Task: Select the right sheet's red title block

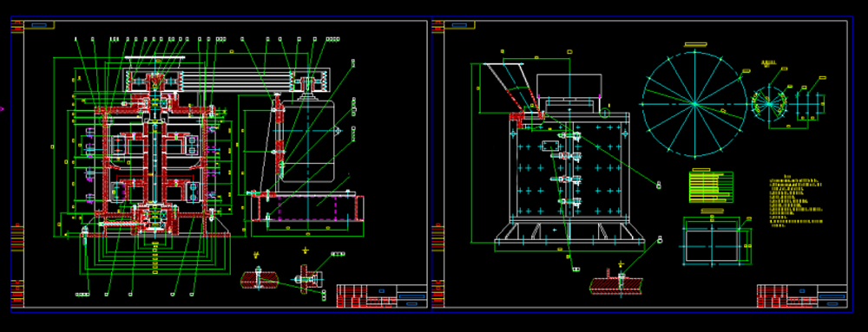Action: point(801,296)
